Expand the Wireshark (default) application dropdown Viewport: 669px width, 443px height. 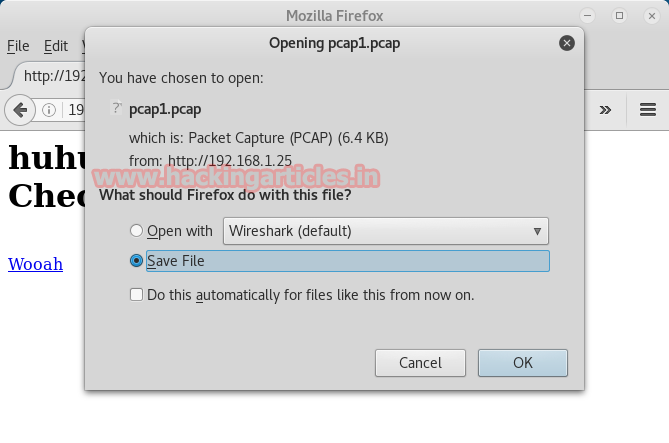tap(386, 231)
